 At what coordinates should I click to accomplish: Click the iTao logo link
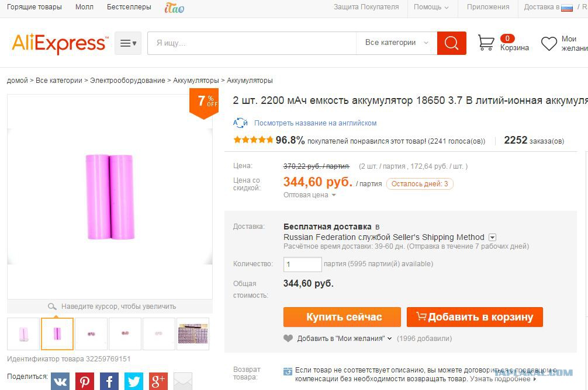click(x=174, y=8)
